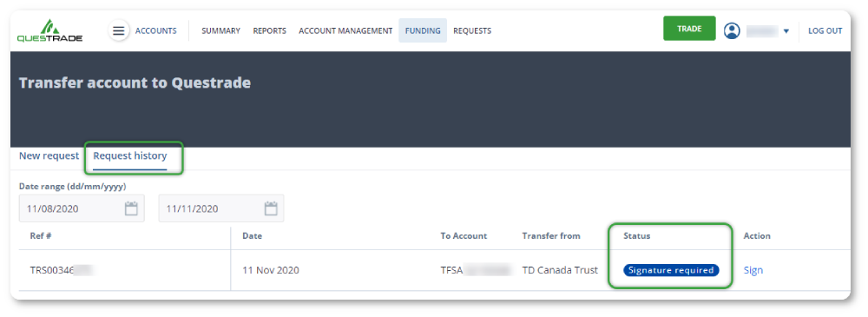Open calendar picker for end date 11/11/2020
Screen dimensions: 868x317
point(271,209)
